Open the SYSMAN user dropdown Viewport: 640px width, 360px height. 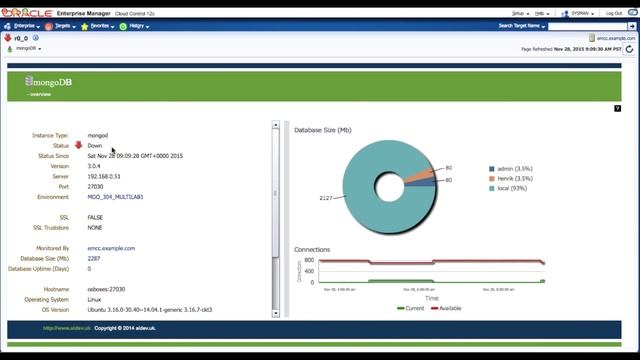pos(582,13)
